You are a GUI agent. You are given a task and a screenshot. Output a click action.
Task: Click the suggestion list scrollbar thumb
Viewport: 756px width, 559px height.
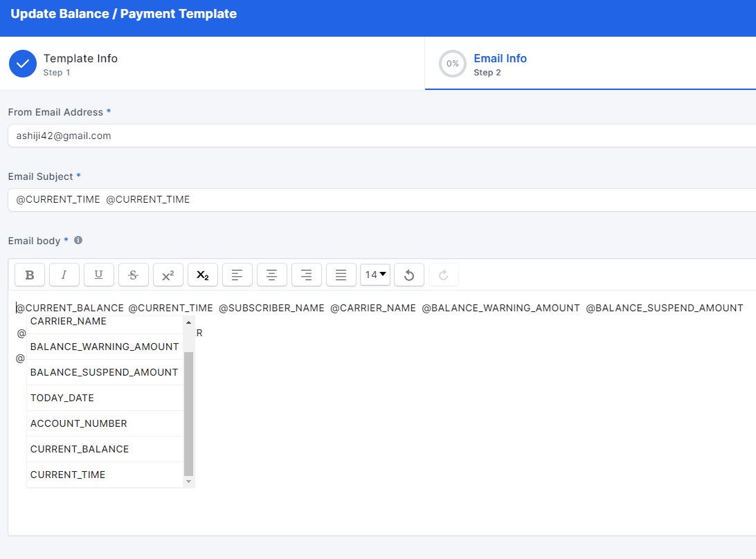click(188, 414)
